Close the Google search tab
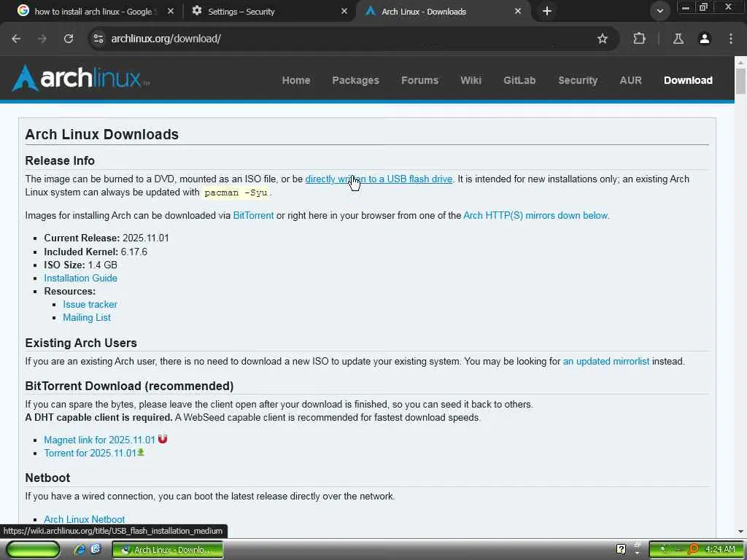The width and height of the screenshot is (747, 560). coord(171,11)
